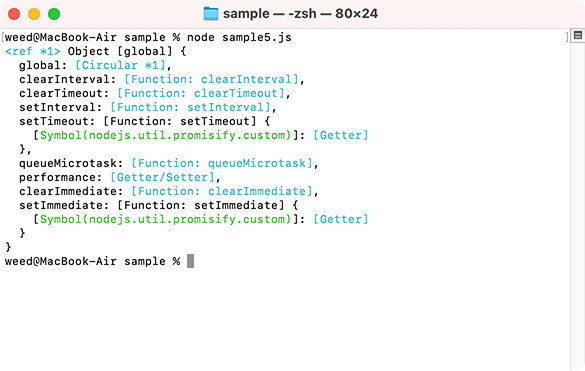585x371 pixels.
Task: Click the '[Getter]' value under setImmediate
Action: [x=340, y=219]
